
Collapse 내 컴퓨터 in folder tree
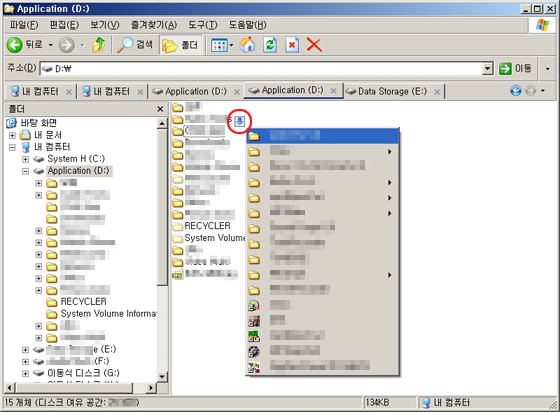(12, 147)
